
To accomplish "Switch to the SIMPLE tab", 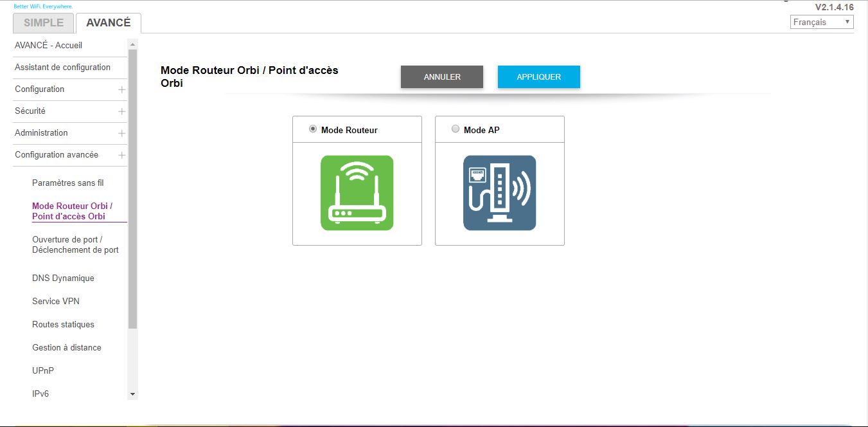I will point(44,23).
